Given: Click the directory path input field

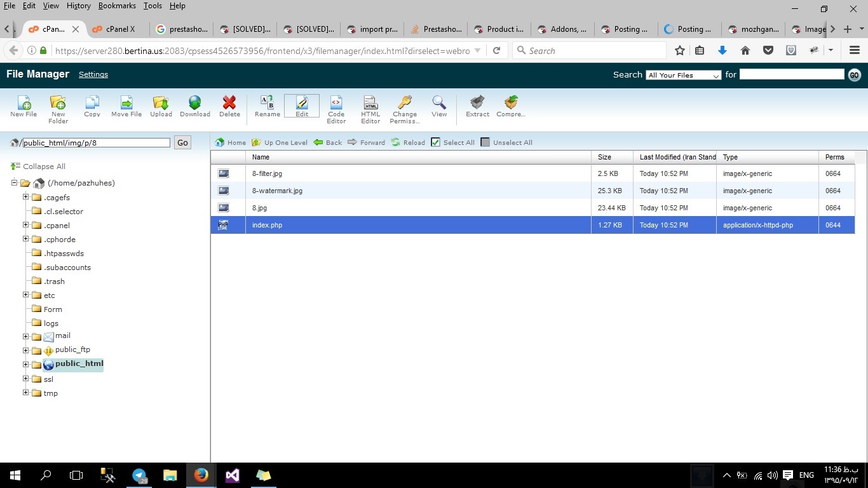Looking at the screenshot, I should [97, 143].
